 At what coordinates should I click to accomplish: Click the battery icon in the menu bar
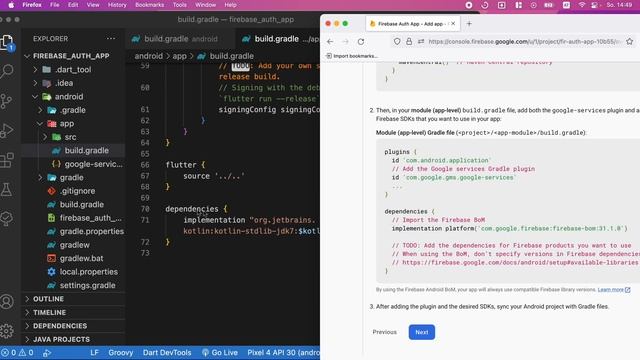(549, 5)
